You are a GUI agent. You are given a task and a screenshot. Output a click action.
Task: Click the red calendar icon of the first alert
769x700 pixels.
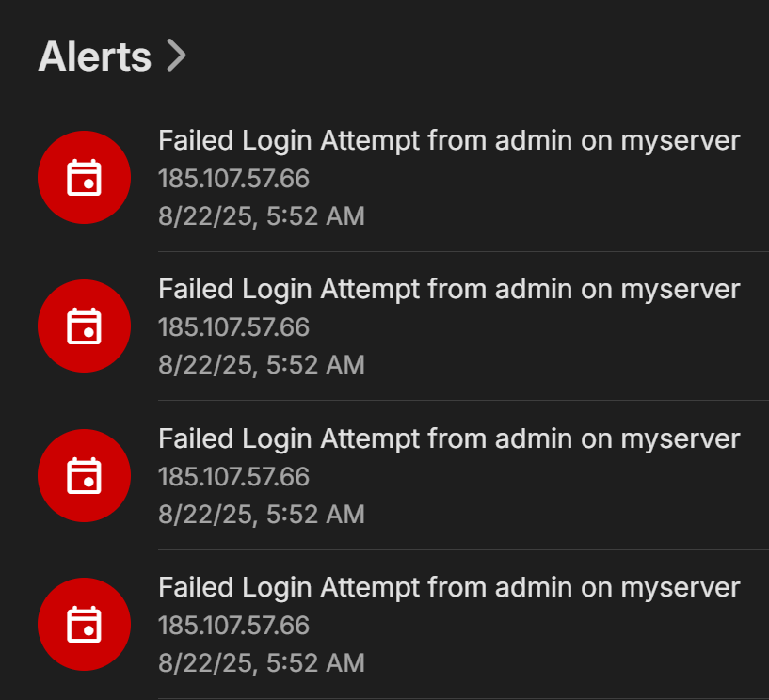coord(84,177)
